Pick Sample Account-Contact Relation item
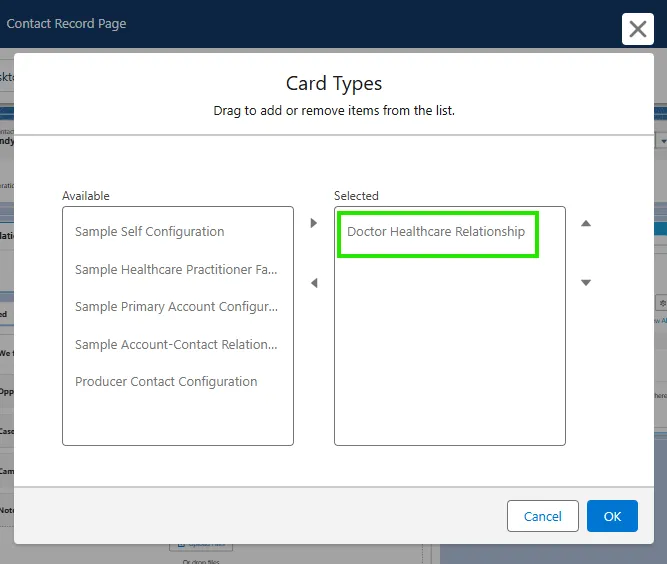This screenshot has width=667, height=564. [x=176, y=345]
